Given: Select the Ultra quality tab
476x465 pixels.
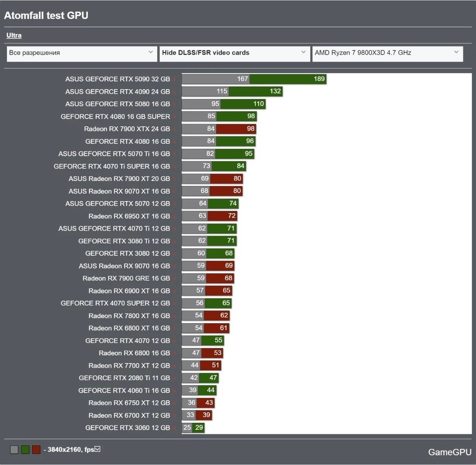Looking at the screenshot, I should [14, 35].
